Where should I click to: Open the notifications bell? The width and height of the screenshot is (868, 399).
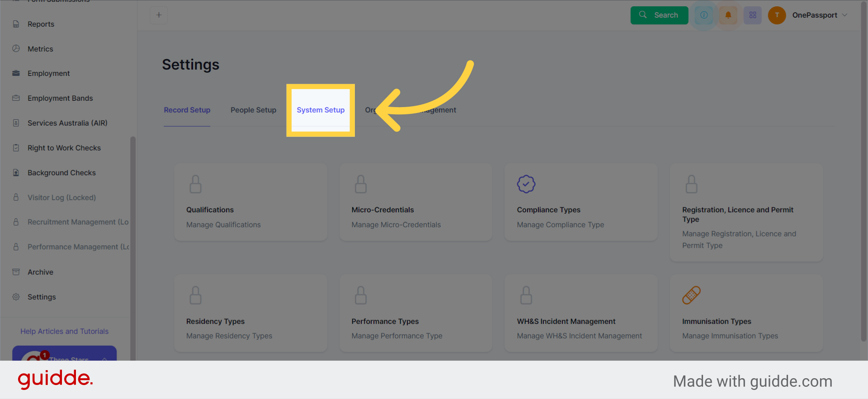point(728,15)
